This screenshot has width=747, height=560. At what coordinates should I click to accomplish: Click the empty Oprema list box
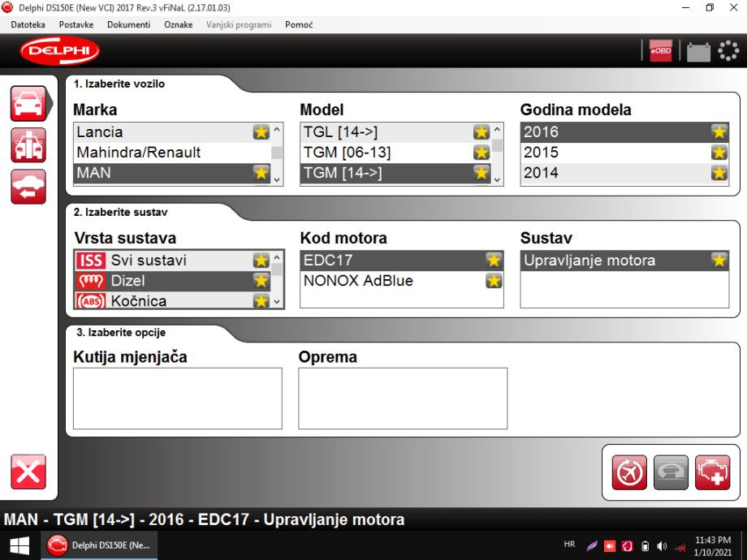coord(403,398)
